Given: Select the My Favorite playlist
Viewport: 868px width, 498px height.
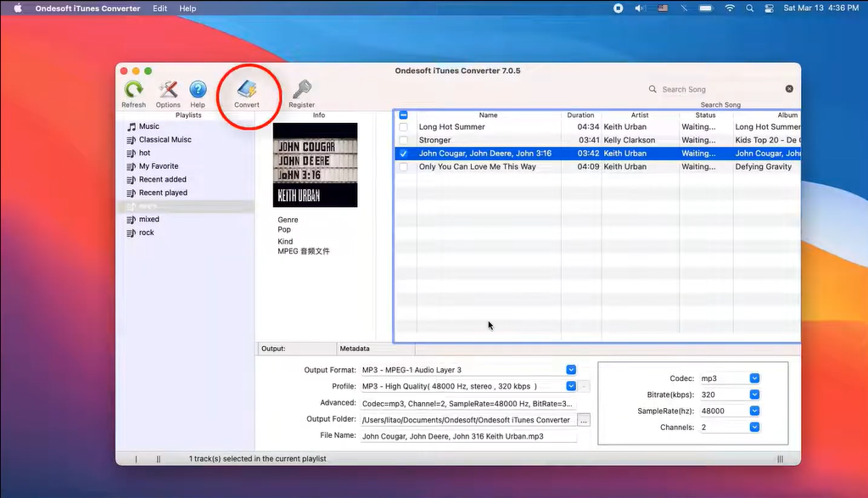Looking at the screenshot, I should [159, 166].
